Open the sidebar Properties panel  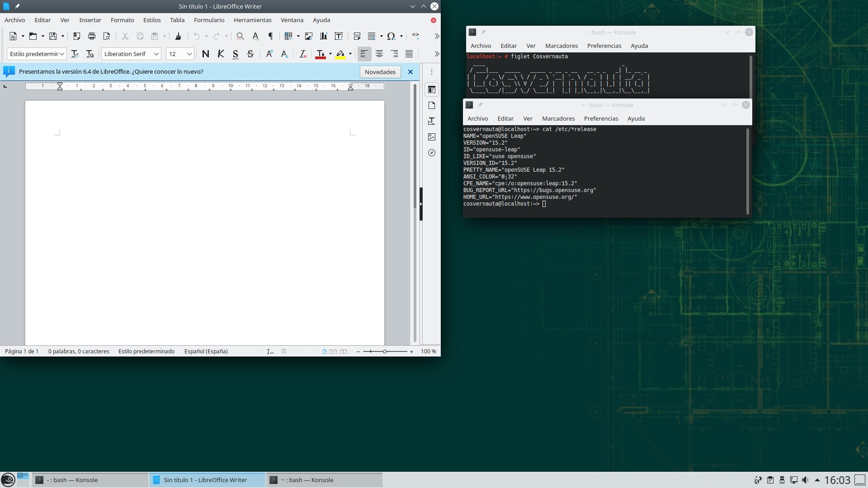[432, 89]
